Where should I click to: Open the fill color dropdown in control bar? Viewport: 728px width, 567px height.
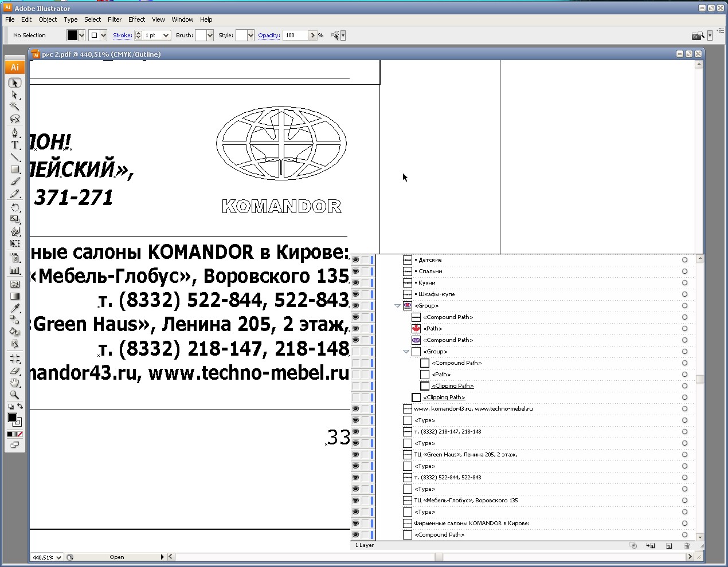82,36
